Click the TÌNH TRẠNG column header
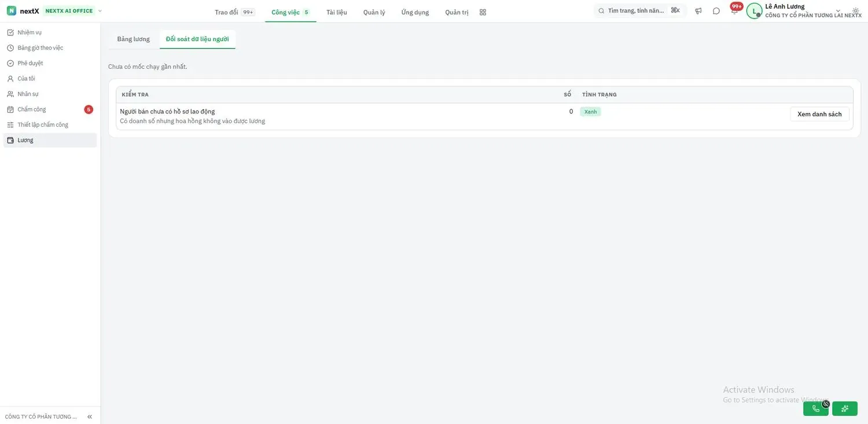Viewport: 868px width, 424px height. pyautogui.click(x=599, y=95)
